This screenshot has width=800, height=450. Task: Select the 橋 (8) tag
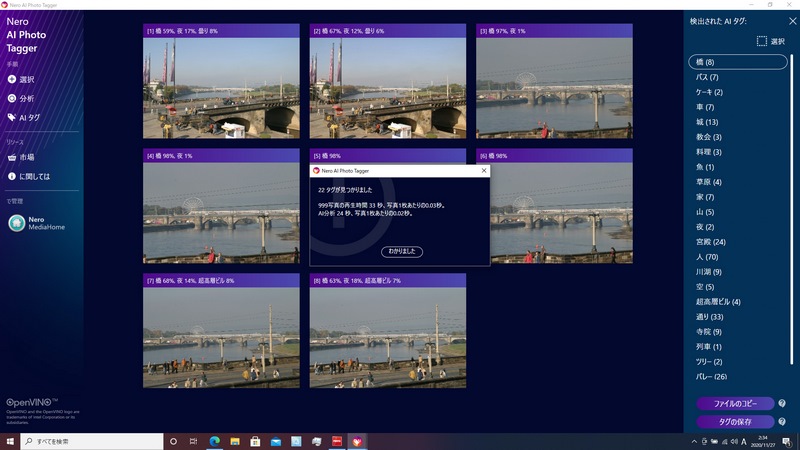[x=738, y=62]
